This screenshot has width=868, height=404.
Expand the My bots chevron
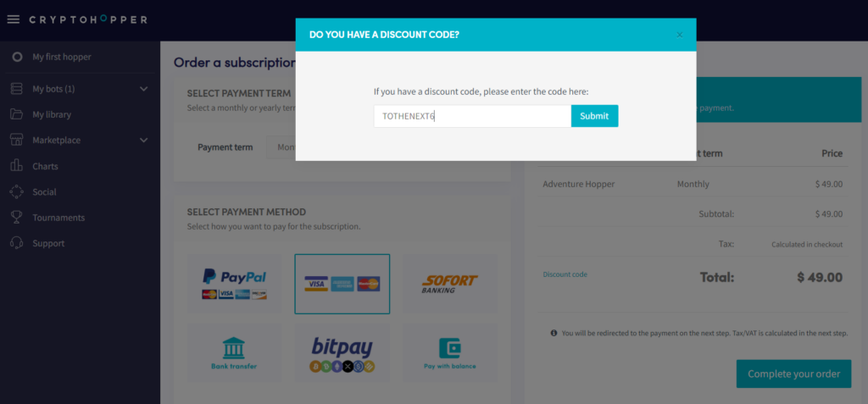pos(144,89)
